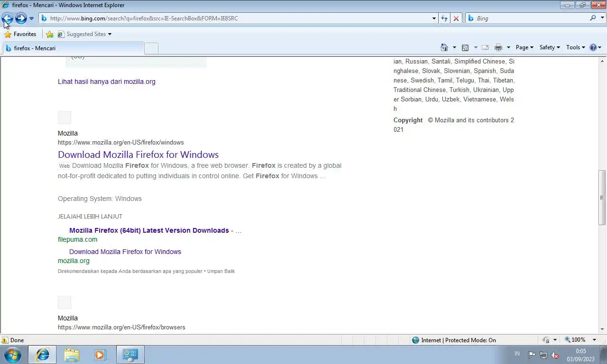607x364 pixels.
Task: Expand the Home button dropdown arrow
Action: click(454, 47)
